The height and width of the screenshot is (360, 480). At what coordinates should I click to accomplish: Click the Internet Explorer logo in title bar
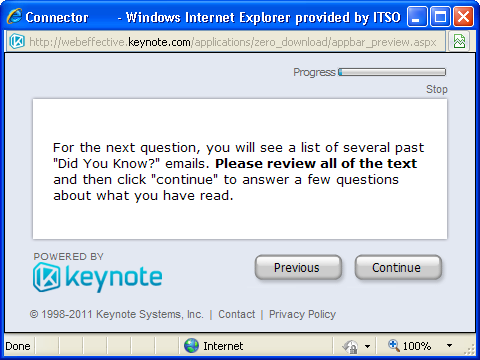(15, 16)
